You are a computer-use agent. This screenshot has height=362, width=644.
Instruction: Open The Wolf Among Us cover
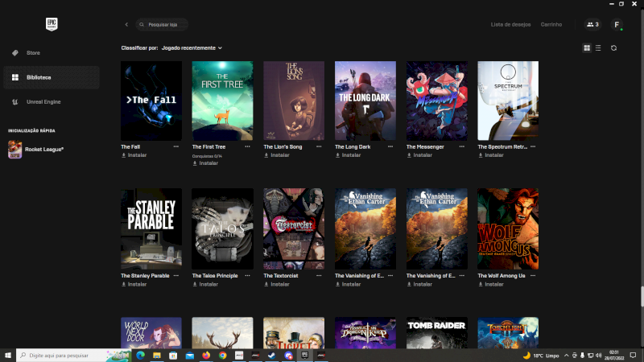508,228
